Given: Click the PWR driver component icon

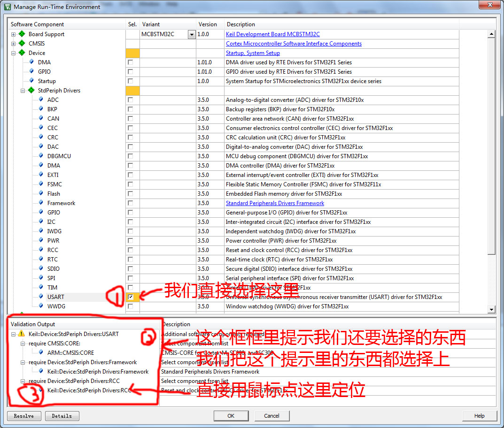Looking at the screenshot, I should (x=41, y=240).
